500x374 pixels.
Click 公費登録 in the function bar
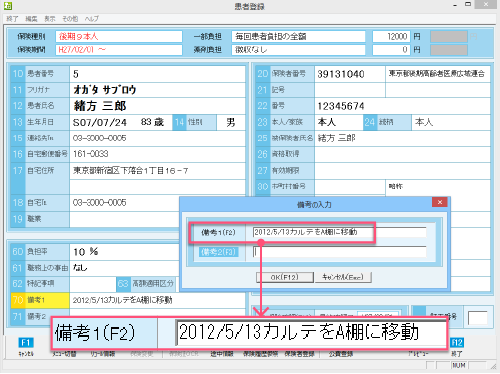click(x=340, y=354)
